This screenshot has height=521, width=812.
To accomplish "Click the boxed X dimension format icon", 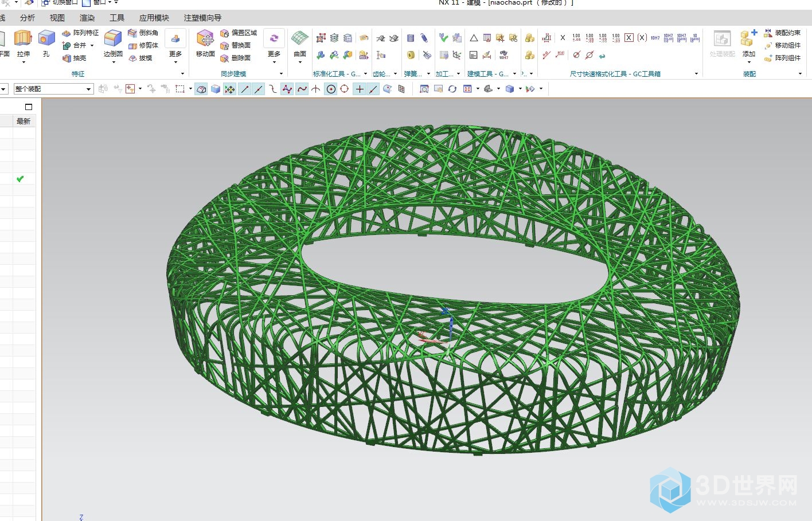I will pyautogui.click(x=629, y=38).
